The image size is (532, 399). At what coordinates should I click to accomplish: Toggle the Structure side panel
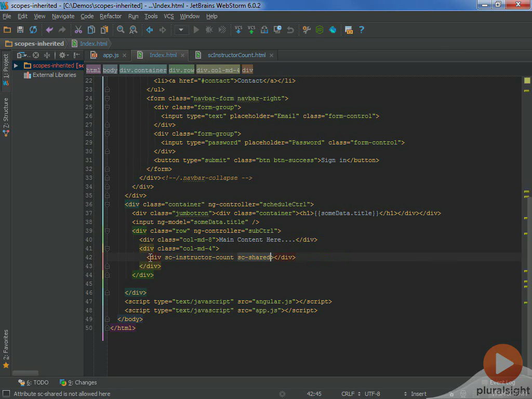tap(6, 117)
